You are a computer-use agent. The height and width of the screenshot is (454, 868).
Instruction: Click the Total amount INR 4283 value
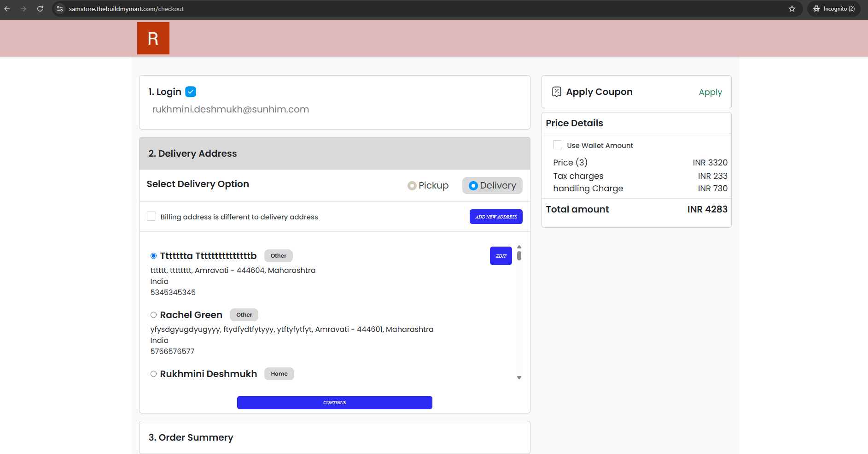pos(707,209)
